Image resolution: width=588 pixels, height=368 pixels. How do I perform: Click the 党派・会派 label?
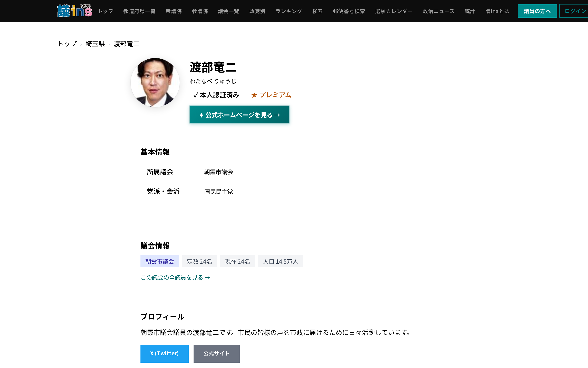163,192
